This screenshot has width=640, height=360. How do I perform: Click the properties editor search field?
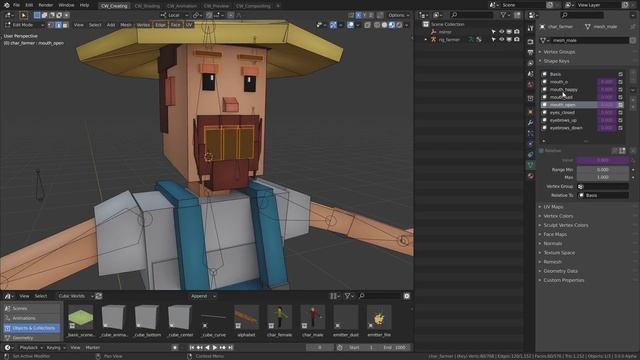pos(582,15)
